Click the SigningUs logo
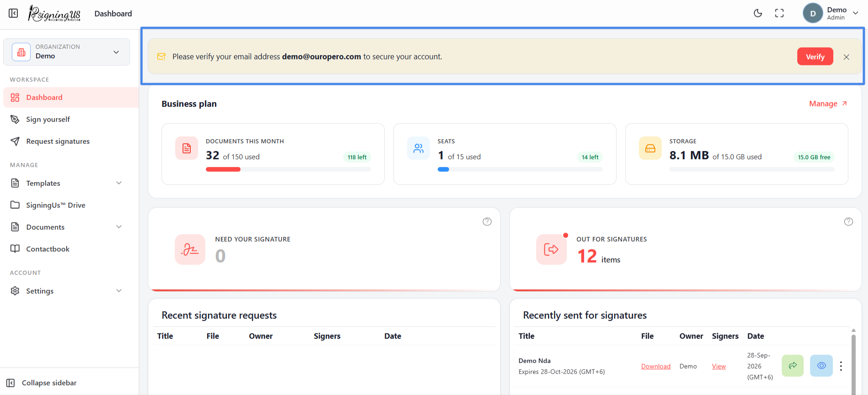This screenshot has height=395, width=868. click(54, 14)
